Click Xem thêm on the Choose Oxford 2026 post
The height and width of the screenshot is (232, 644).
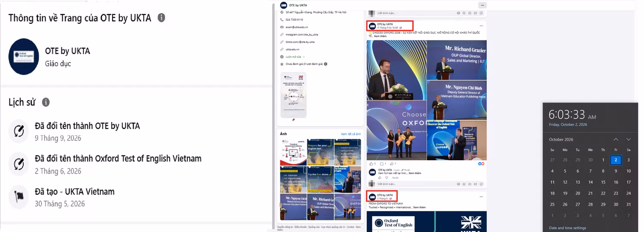click(x=380, y=36)
